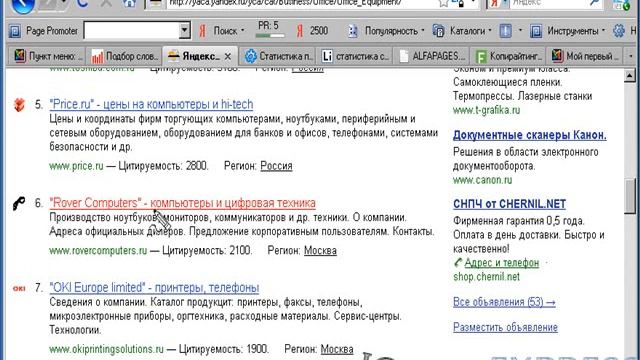The width and height of the screenshot is (640, 360).
Task: Expand the Инструменты dropdown menu
Action: click(603, 31)
